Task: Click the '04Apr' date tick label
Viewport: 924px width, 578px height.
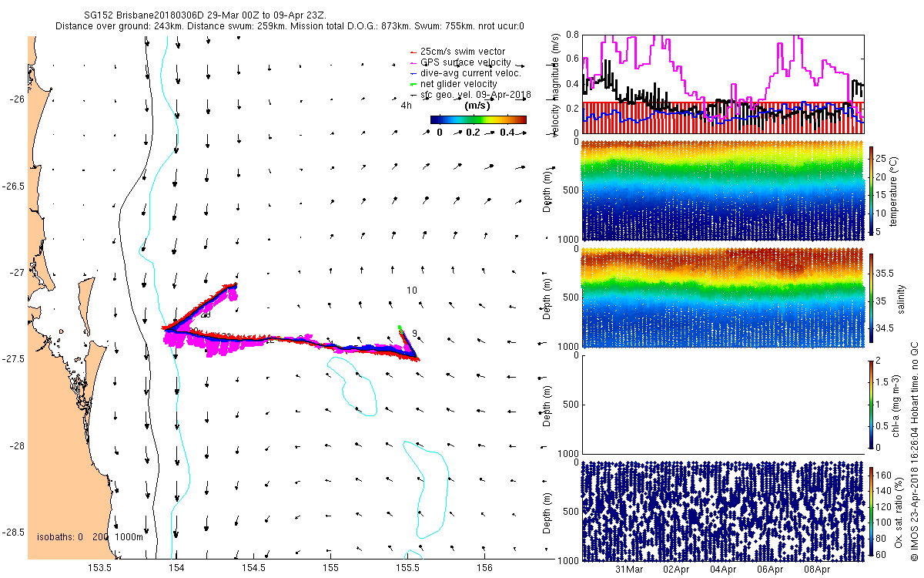Action: [x=723, y=571]
